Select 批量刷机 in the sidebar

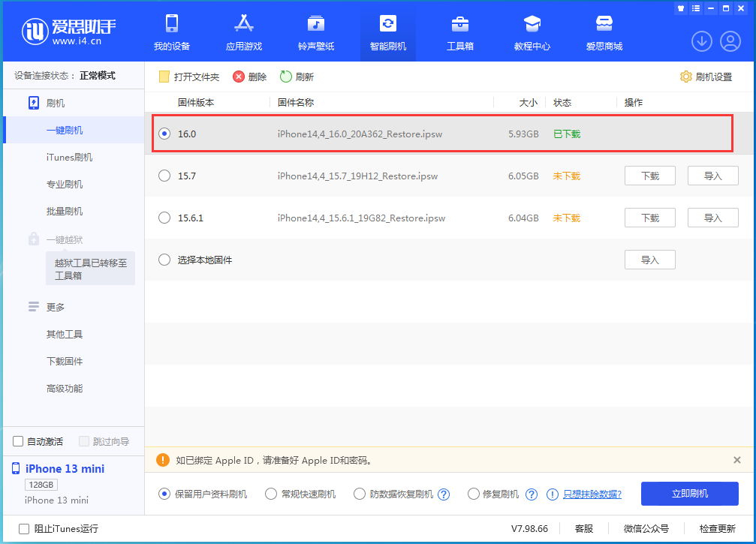[x=65, y=211]
